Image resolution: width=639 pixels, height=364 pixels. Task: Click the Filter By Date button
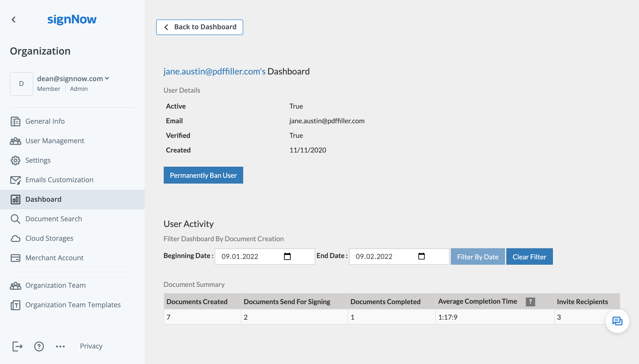477,256
